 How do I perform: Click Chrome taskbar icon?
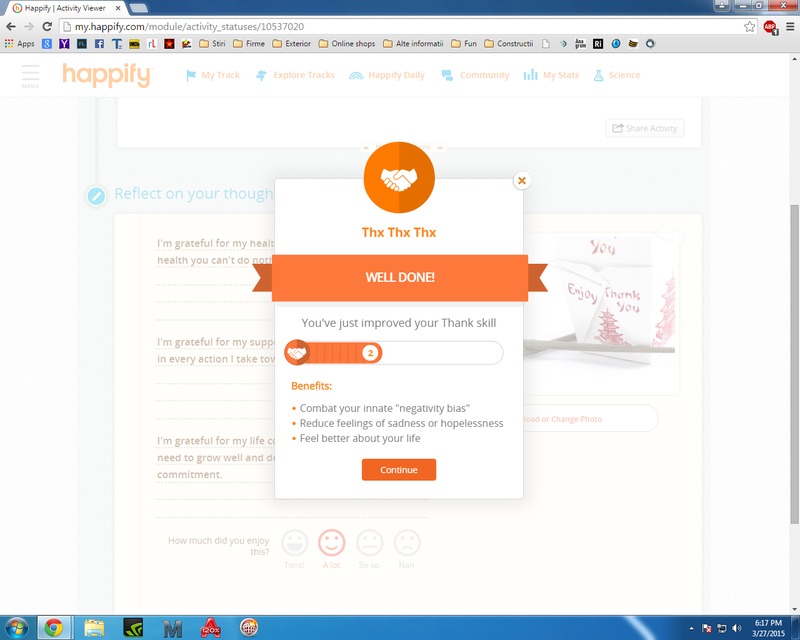pos(54,628)
